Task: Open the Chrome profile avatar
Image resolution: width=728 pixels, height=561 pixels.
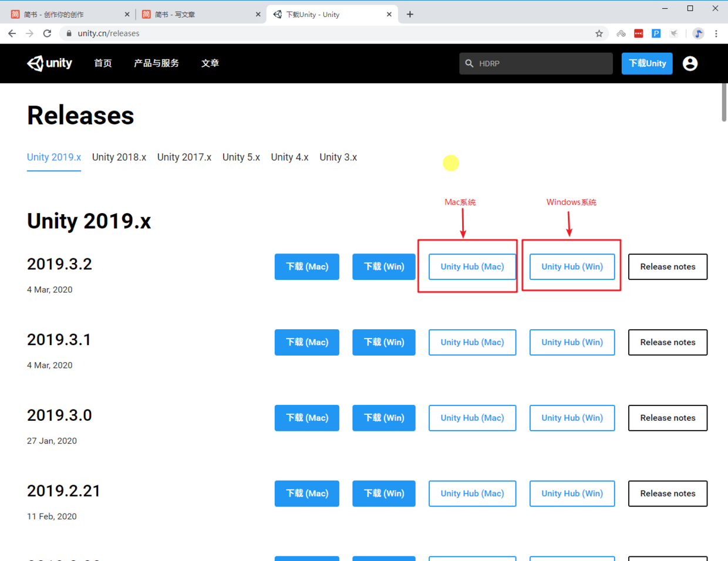Action: (x=698, y=33)
